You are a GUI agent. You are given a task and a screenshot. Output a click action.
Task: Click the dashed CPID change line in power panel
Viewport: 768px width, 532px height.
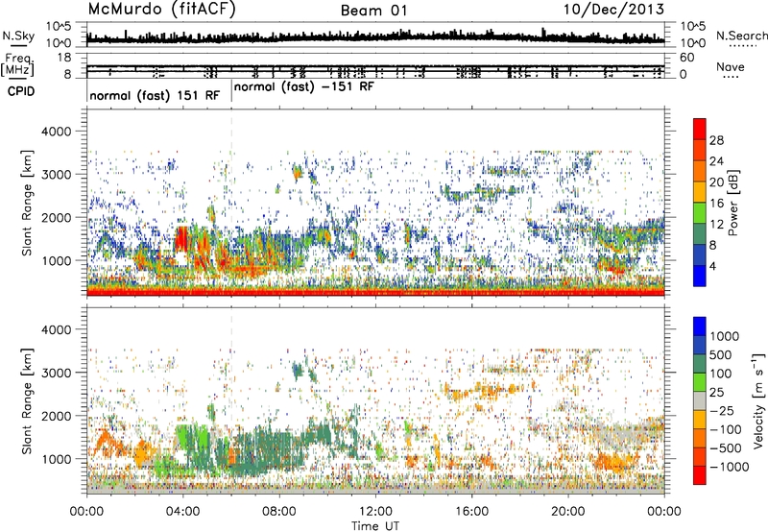(231, 203)
